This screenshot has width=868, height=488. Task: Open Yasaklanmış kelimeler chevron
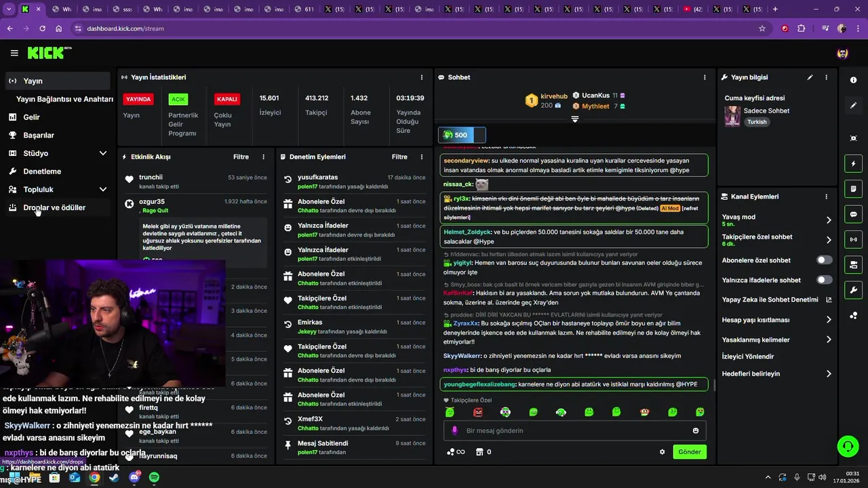point(829,340)
